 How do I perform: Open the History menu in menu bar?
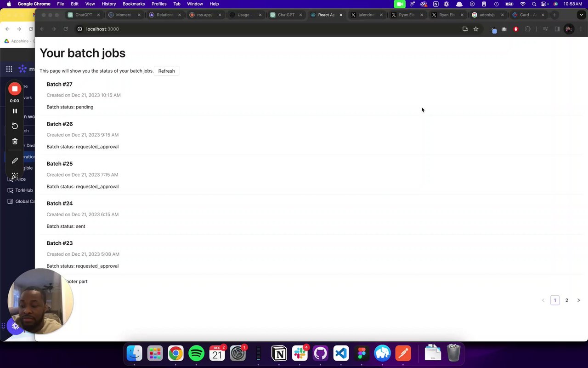[x=109, y=4]
